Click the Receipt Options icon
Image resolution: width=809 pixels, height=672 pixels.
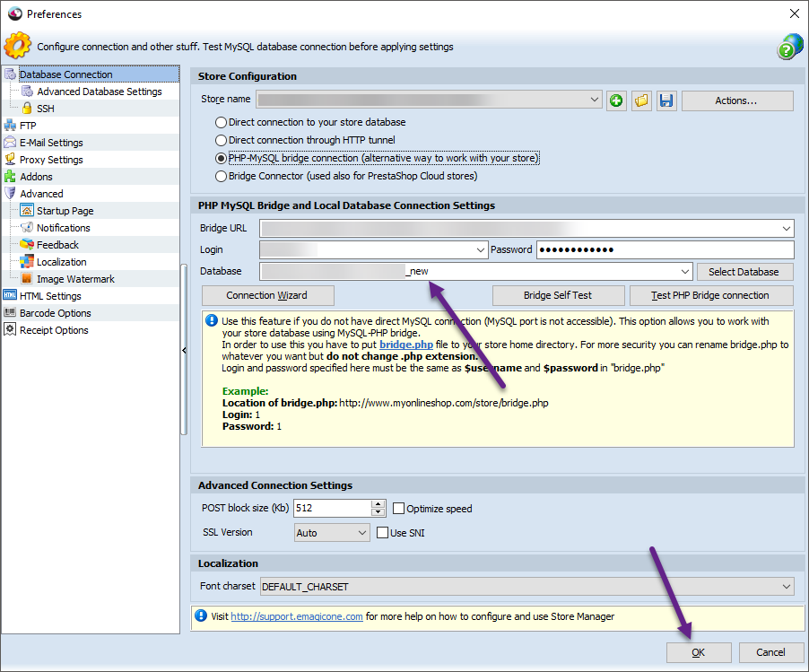coord(10,329)
